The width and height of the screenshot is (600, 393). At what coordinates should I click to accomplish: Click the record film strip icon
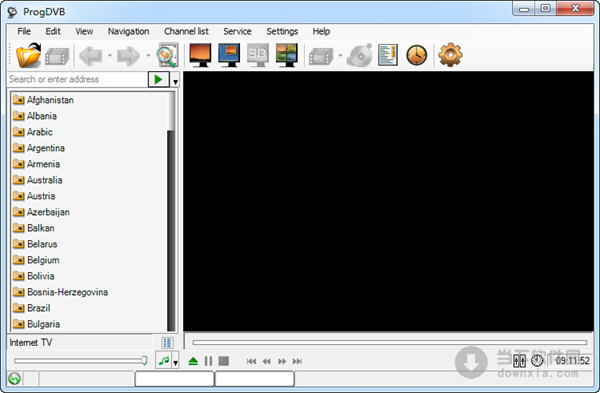tap(321, 57)
